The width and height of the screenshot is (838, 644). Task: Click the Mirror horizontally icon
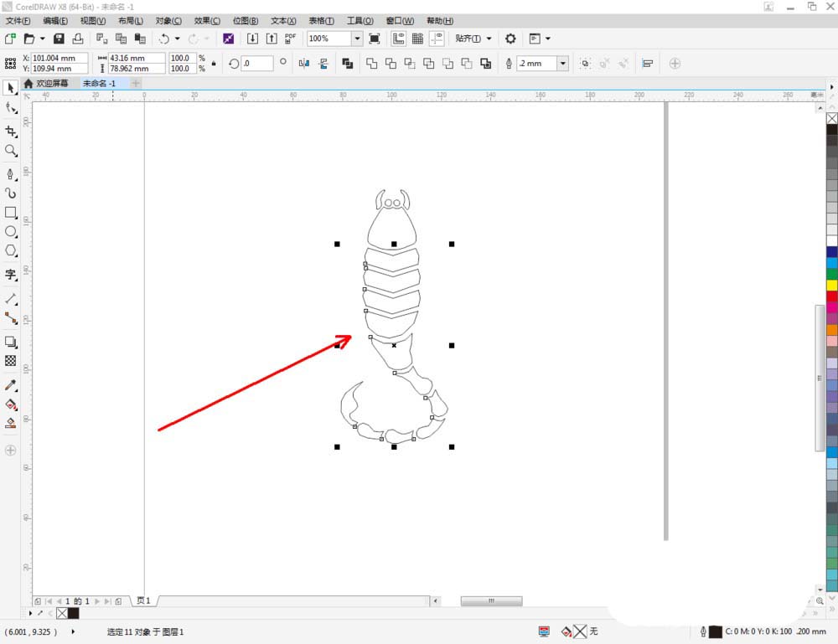click(x=304, y=64)
